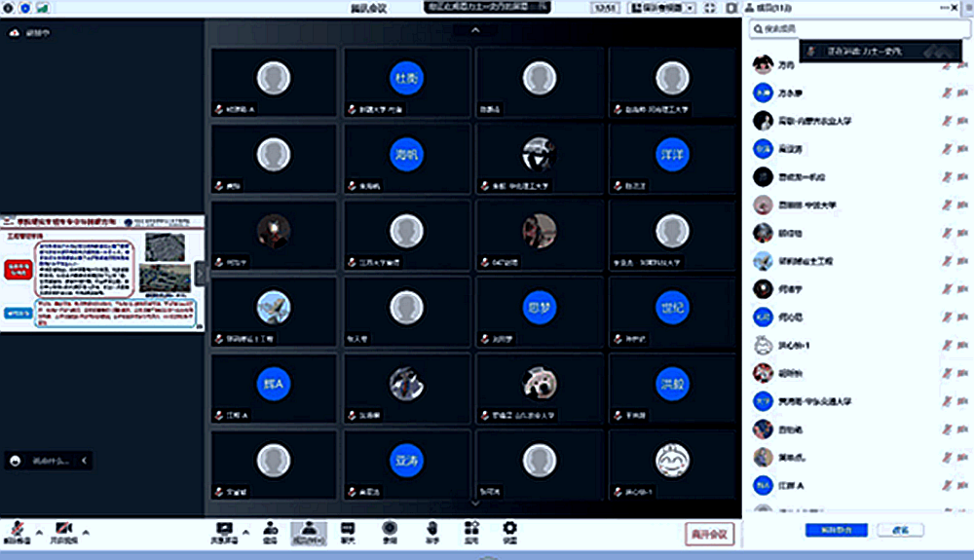Collapse the shared screen panel side handle
974x560 pixels.
pyautogui.click(x=202, y=274)
